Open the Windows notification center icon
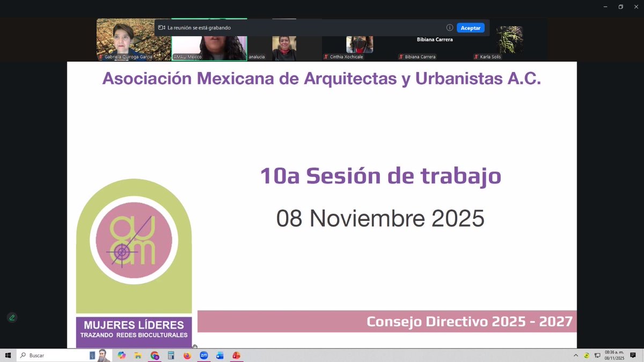This screenshot has height=362, width=644. tap(633, 356)
